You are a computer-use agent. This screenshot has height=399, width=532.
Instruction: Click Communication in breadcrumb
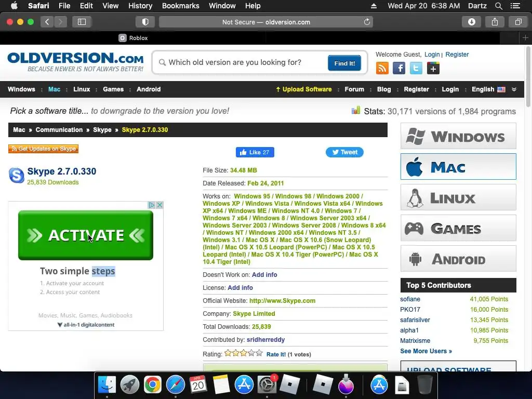[59, 129]
